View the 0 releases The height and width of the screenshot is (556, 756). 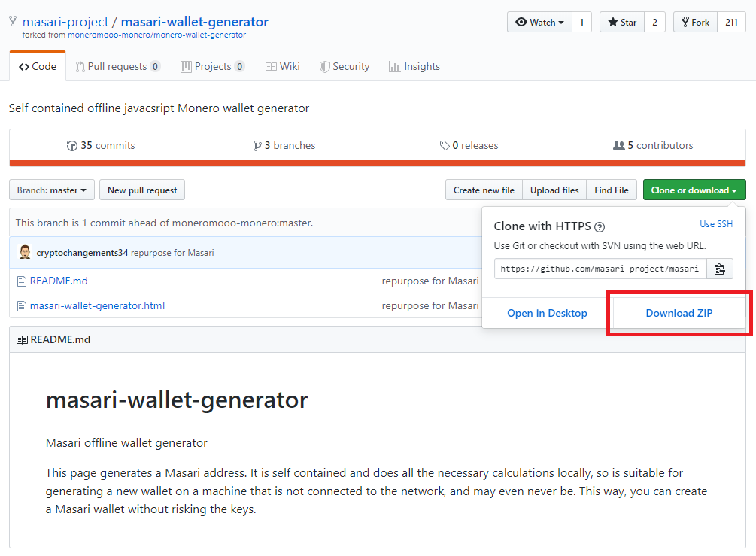(x=469, y=146)
